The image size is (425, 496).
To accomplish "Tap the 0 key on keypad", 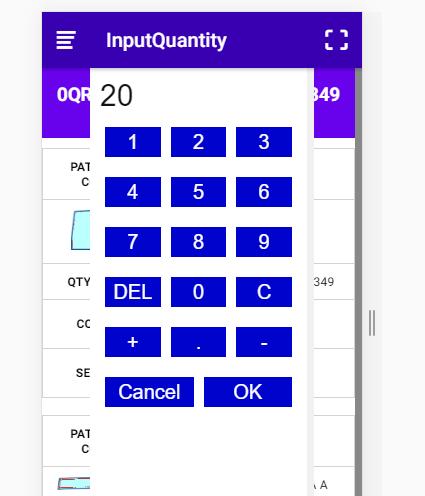I will (x=198, y=292).
